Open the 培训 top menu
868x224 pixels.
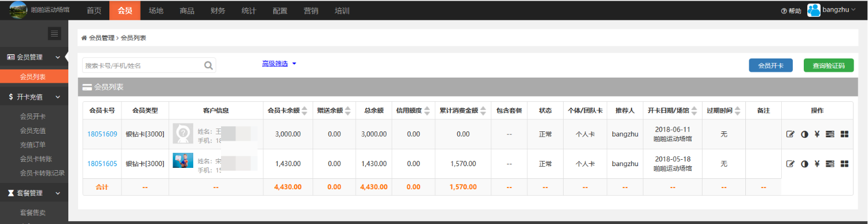tap(342, 10)
